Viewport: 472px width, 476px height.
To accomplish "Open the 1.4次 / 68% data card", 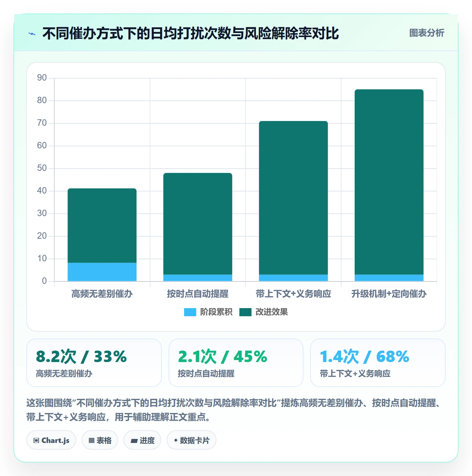I will coord(378,363).
